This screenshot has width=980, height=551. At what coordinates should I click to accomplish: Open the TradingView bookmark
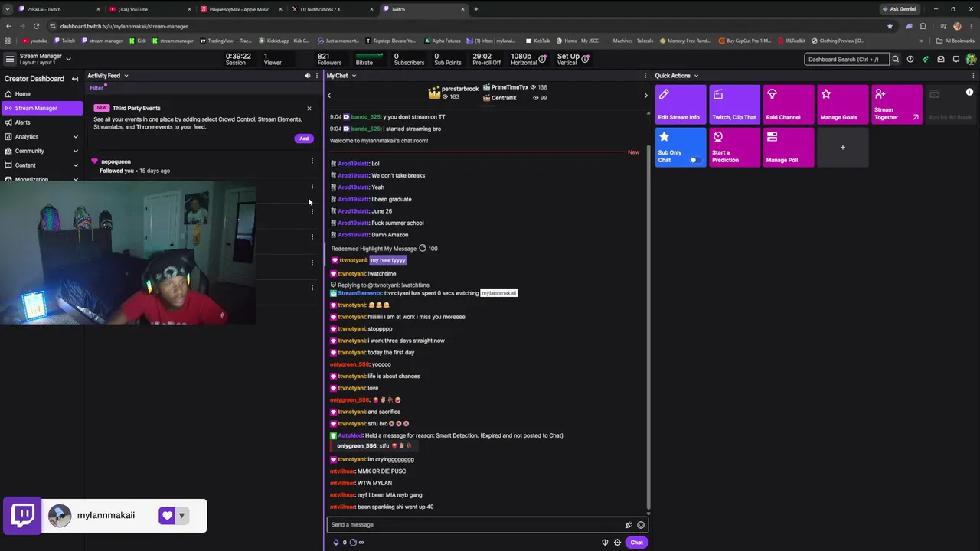pos(226,41)
